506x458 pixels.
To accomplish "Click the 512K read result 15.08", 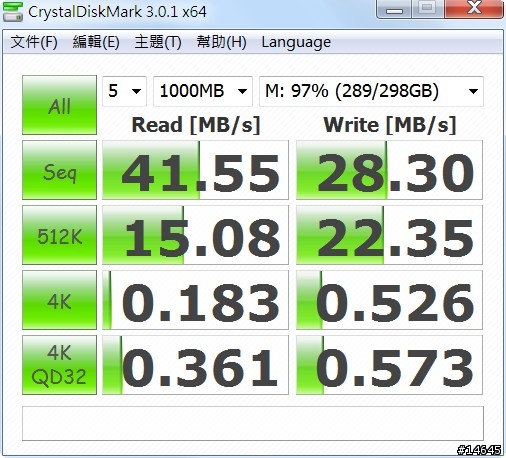I will point(195,235).
